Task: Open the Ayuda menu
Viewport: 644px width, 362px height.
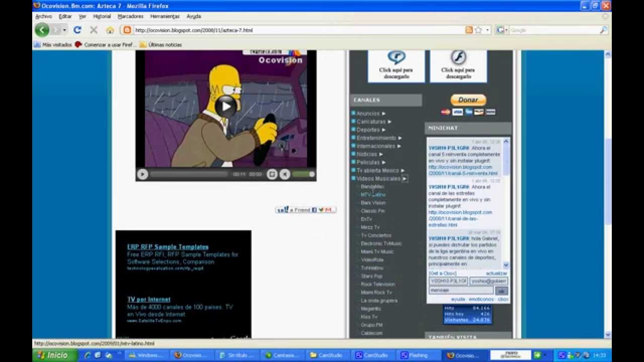Action: coord(194,17)
